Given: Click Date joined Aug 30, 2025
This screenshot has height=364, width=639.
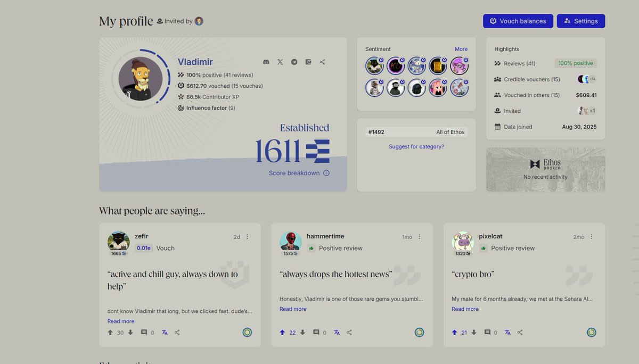Looking at the screenshot, I should [545, 127].
